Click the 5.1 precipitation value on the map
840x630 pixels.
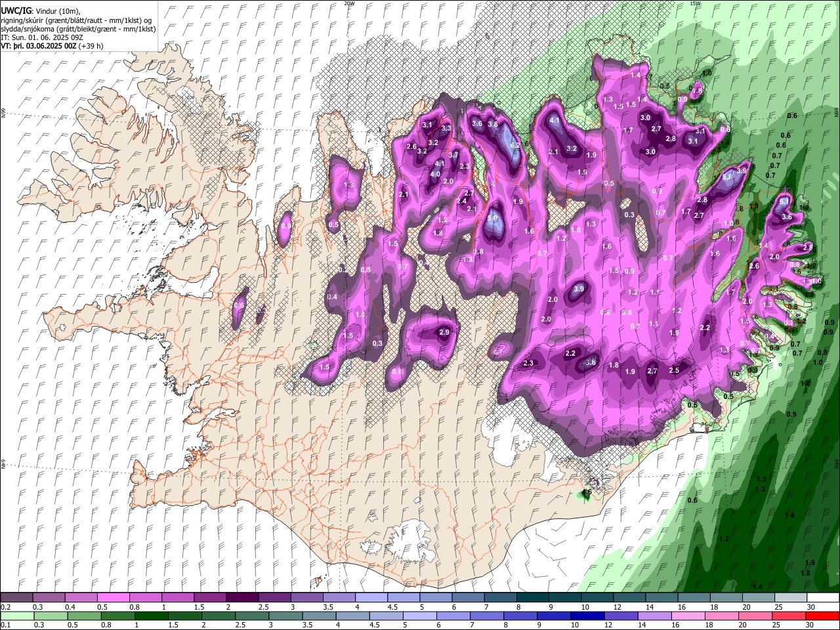784,202
